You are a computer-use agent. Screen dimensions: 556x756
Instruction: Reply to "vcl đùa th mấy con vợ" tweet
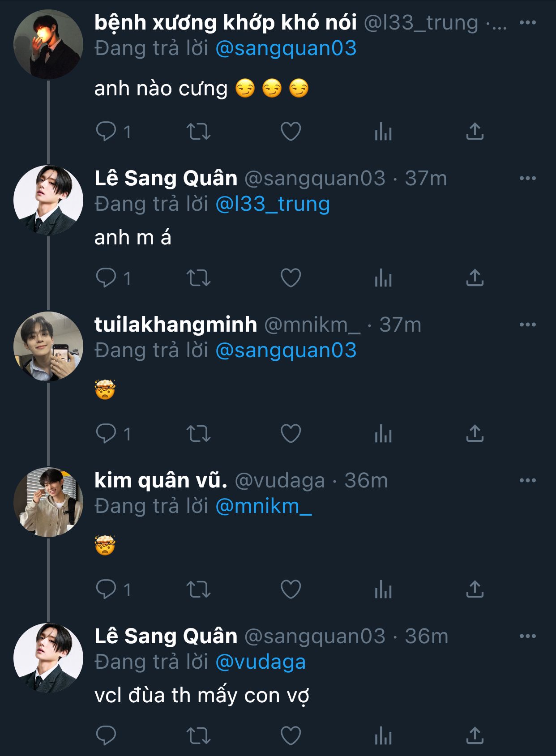[106, 735]
